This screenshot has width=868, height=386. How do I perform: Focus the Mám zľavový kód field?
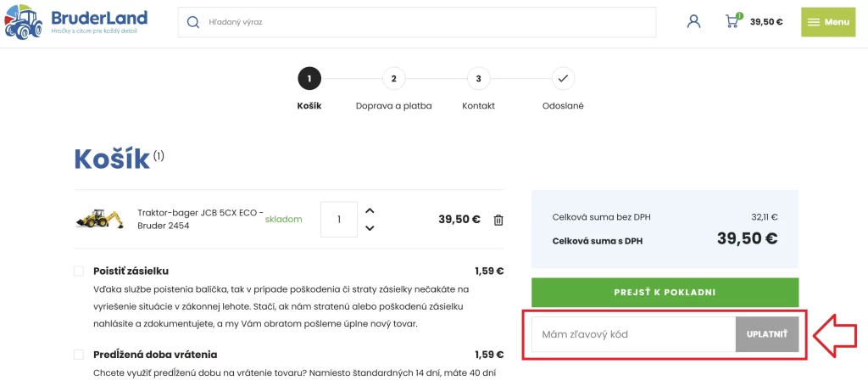[x=633, y=334]
